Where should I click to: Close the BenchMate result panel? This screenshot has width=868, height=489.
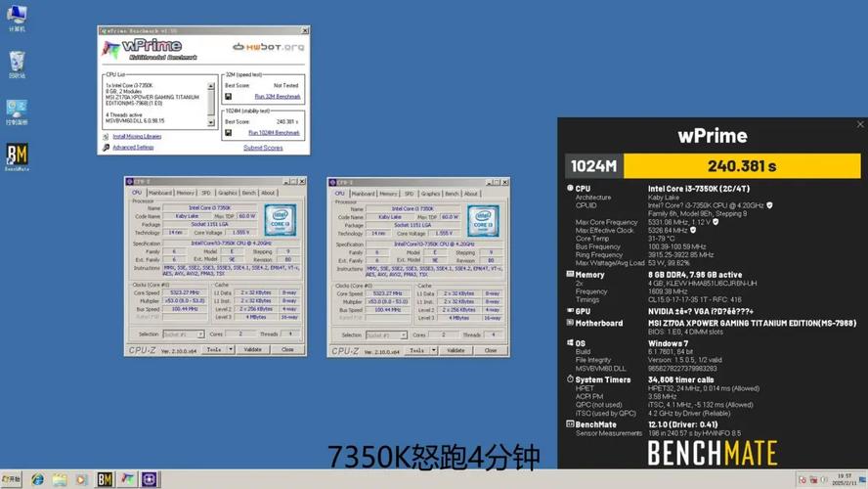tap(860, 124)
